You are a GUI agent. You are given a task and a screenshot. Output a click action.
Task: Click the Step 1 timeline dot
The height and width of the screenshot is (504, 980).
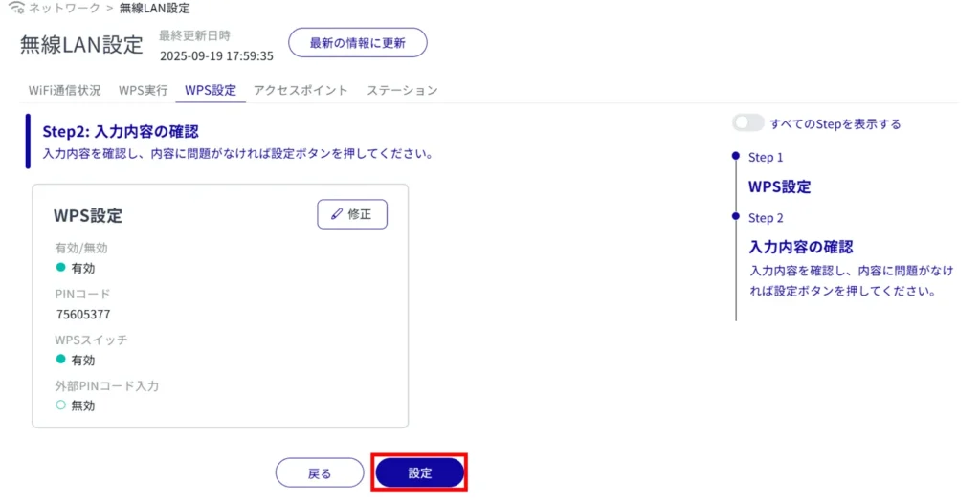coord(735,156)
